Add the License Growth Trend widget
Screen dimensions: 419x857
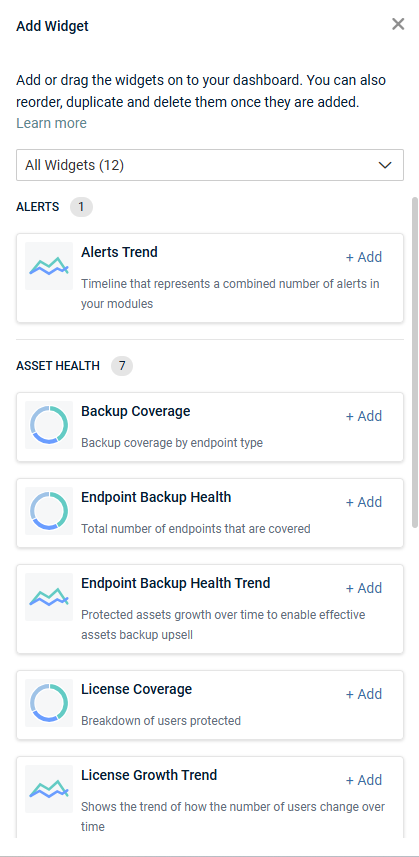click(x=364, y=780)
